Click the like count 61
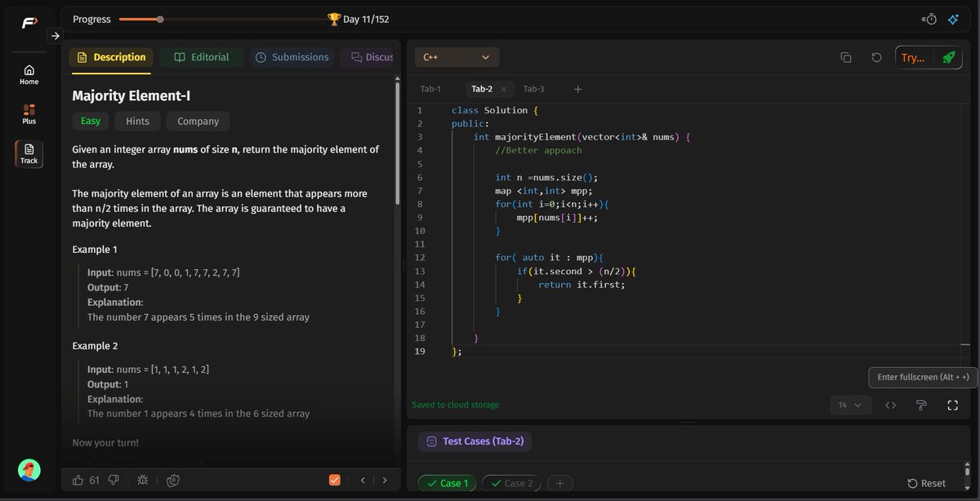The image size is (980, 501). click(x=94, y=481)
